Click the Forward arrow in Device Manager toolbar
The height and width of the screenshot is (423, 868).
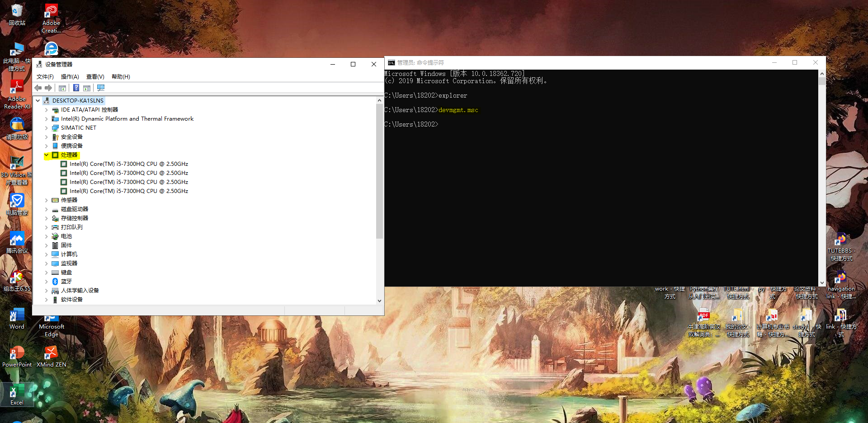[x=48, y=88]
